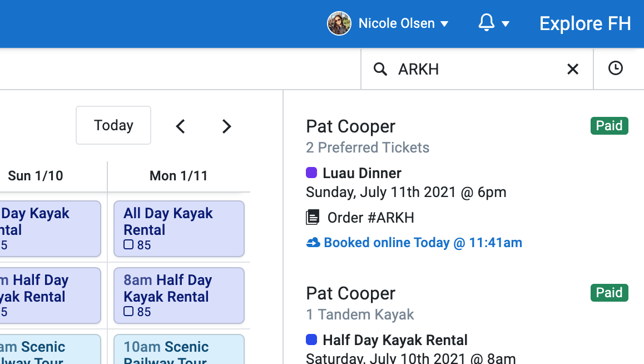Click the blue Half Day Kayak Rental color marker
644x364 pixels.
coord(311,340)
